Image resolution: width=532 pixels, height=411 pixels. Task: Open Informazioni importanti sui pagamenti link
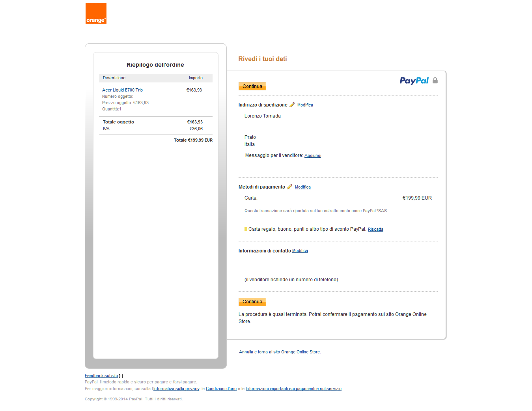(x=293, y=389)
